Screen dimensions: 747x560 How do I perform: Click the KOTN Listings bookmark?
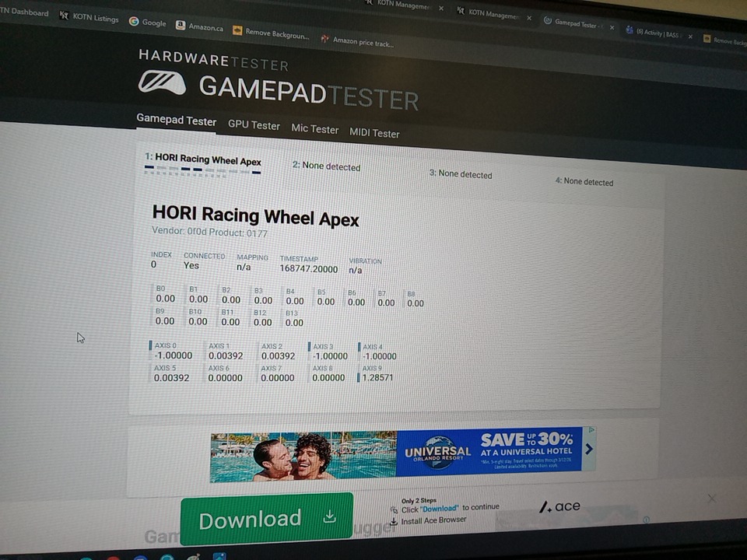point(89,17)
